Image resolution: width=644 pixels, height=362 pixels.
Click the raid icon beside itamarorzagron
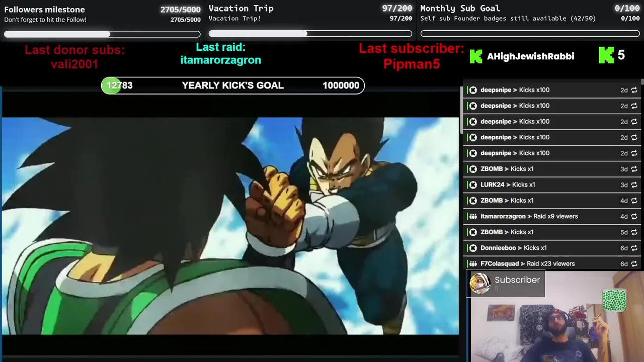click(x=473, y=216)
